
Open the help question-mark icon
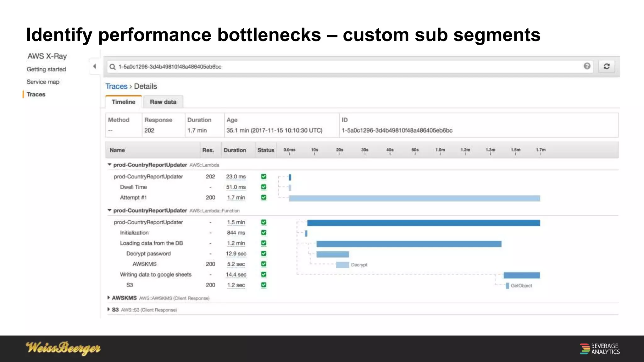coord(587,66)
